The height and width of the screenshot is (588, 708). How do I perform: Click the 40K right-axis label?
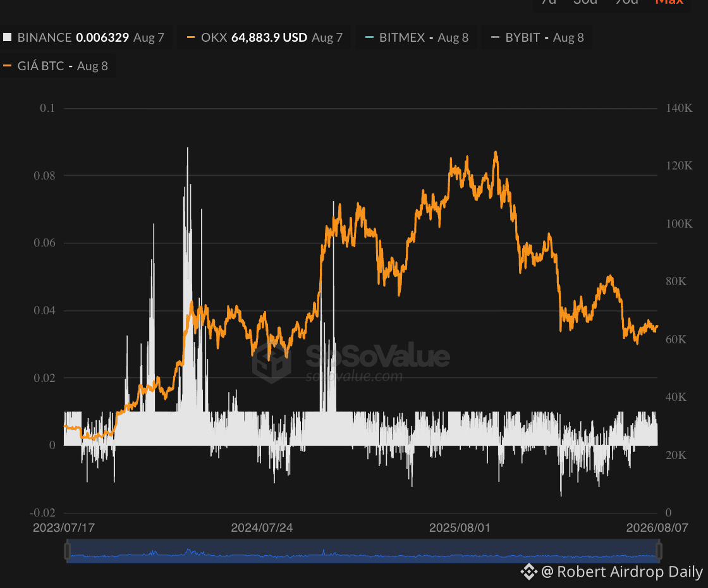tap(676, 397)
